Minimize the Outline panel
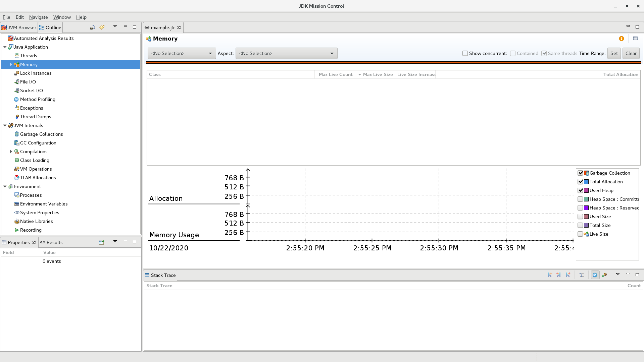The image size is (644, 362). click(x=126, y=26)
